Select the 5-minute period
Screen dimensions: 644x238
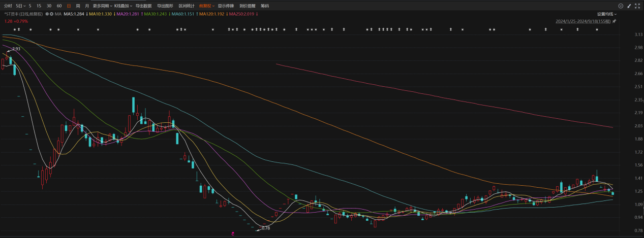pyautogui.click(x=30, y=6)
